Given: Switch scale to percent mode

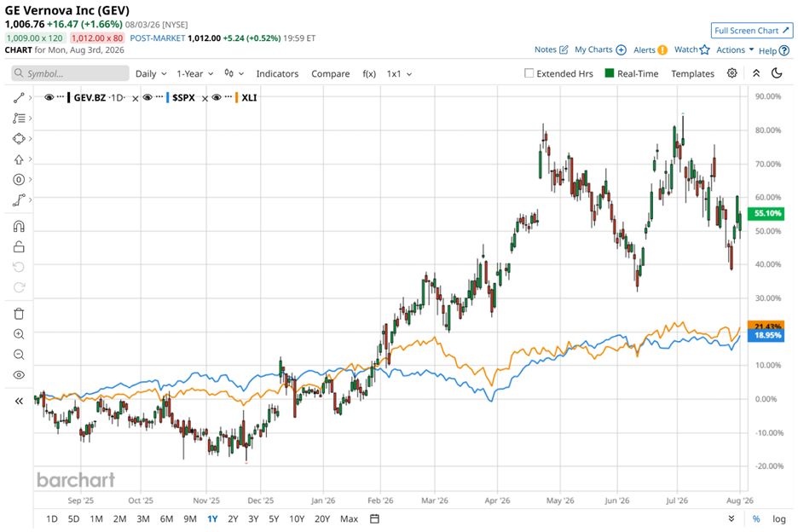Looking at the screenshot, I should click(x=756, y=518).
